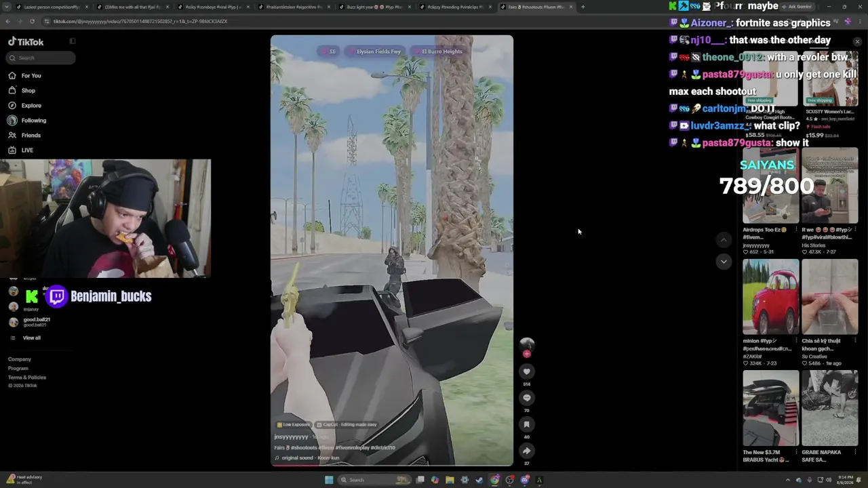The width and height of the screenshot is (868, 488).
Task: Close the side recommendations panel
Action: coord(857,42)
